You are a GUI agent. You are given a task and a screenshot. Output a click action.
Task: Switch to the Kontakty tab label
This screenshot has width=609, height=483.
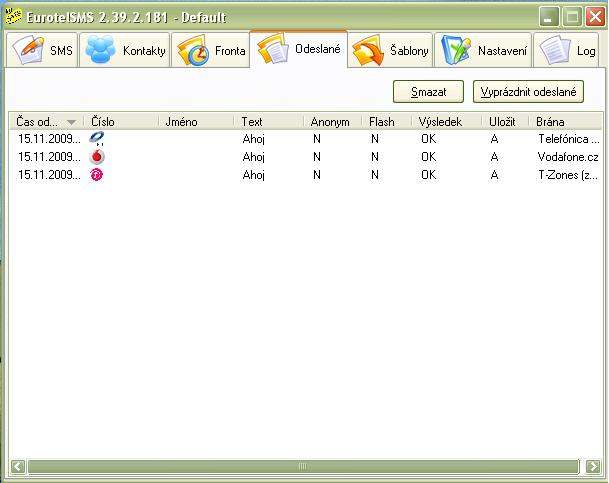(144, 50)
